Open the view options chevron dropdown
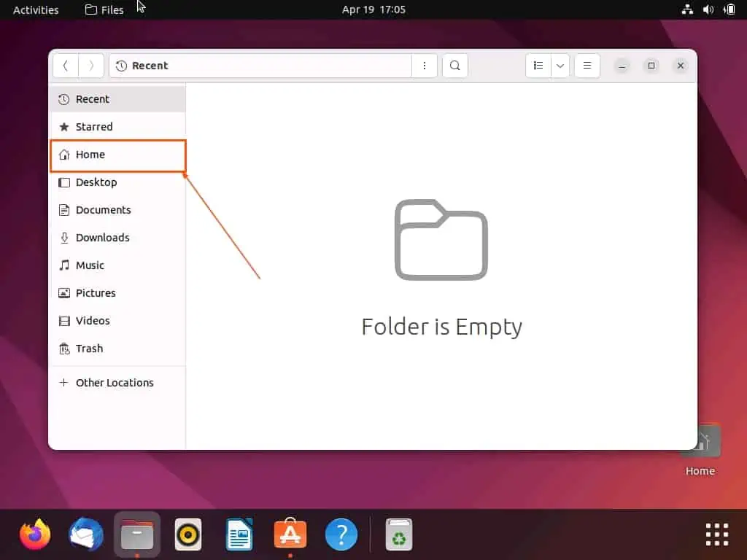 [x=560, y=65]
